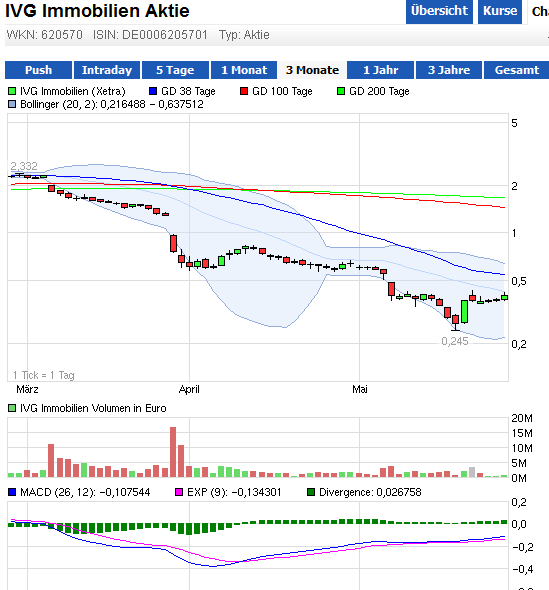This screenshot has width=549, height=590.
Task: Click the 0,5 price axis label
Action: [x=519, y=281]
